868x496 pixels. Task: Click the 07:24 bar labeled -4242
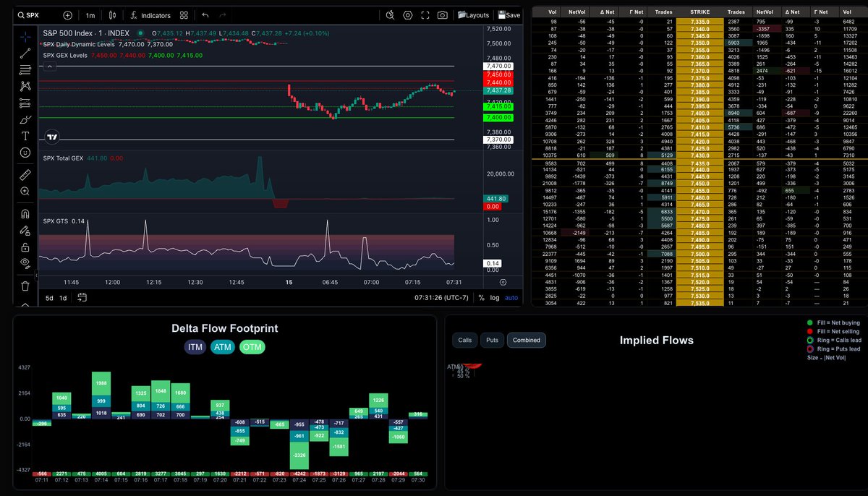[297, 474]
